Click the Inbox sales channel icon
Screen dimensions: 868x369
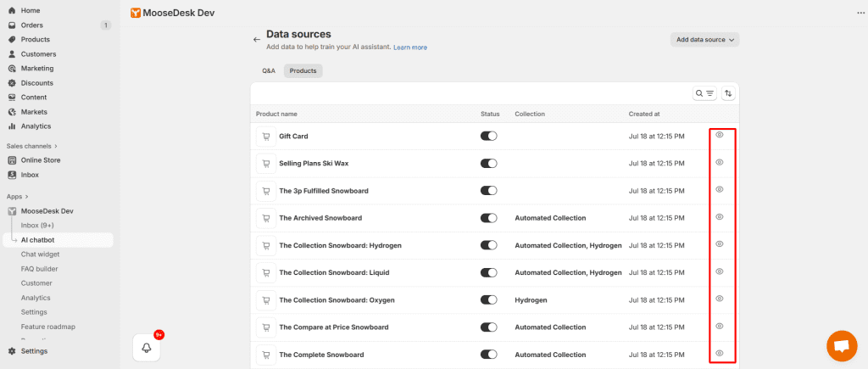tap(12, 175)
